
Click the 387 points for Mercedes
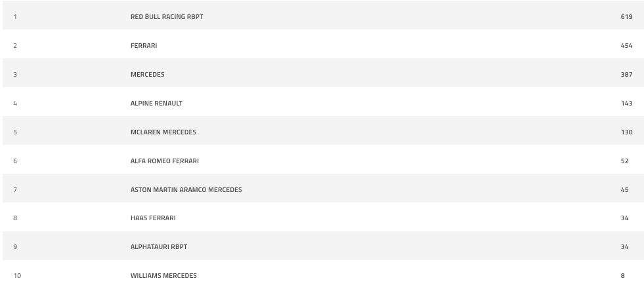coord(627,74)
